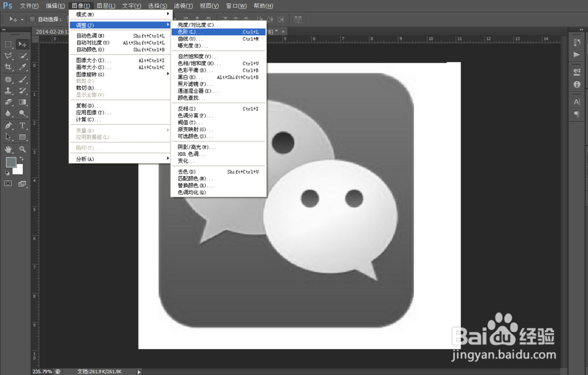Select the Rectangular Marquee tool

click(8, 44)
